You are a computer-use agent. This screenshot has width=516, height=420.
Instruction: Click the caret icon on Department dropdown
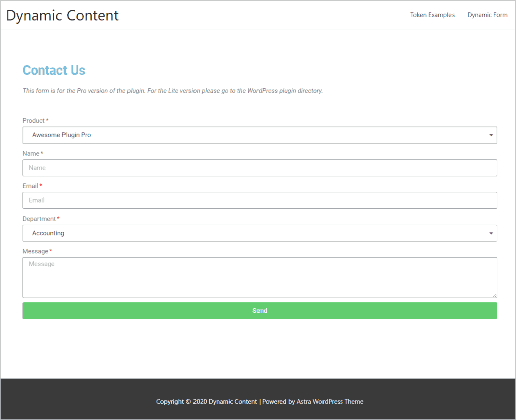(491, 233)
